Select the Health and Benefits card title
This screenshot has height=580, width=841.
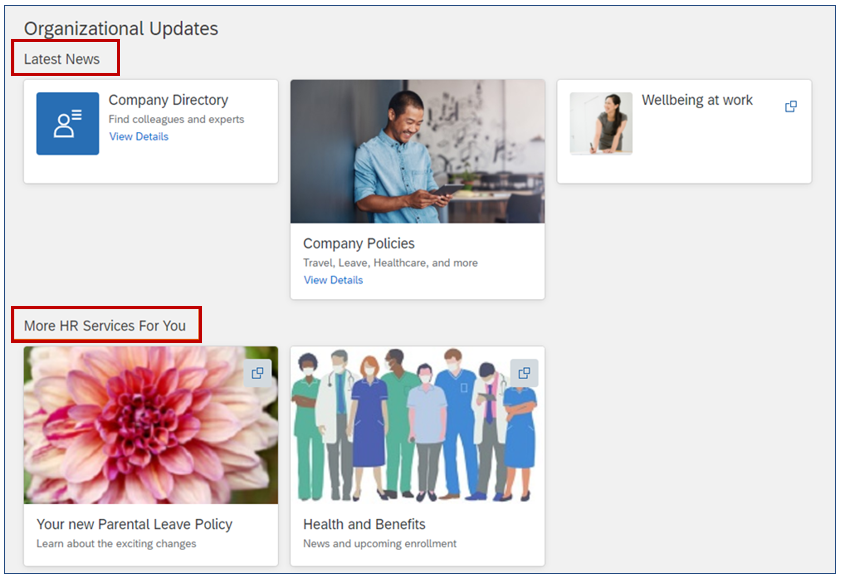point(364,524)
